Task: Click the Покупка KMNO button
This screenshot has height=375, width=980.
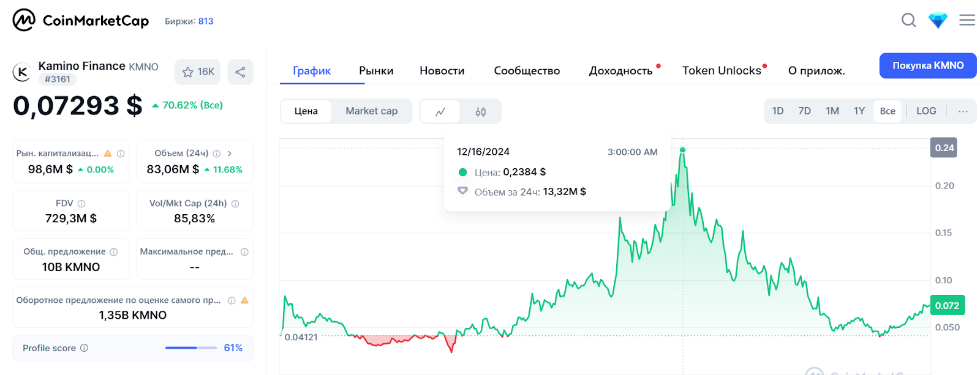Action: click(x=928, y=65)
